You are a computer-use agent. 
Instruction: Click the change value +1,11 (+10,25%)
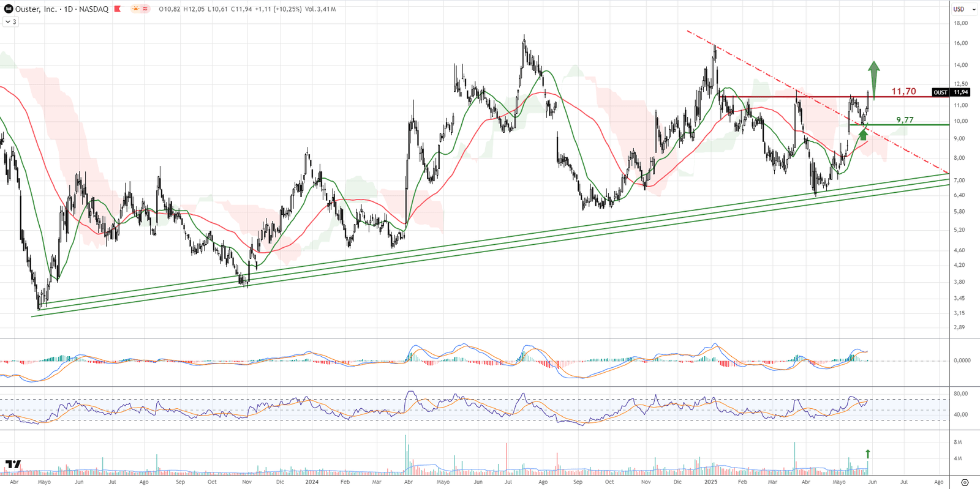(x=278, y=9)
